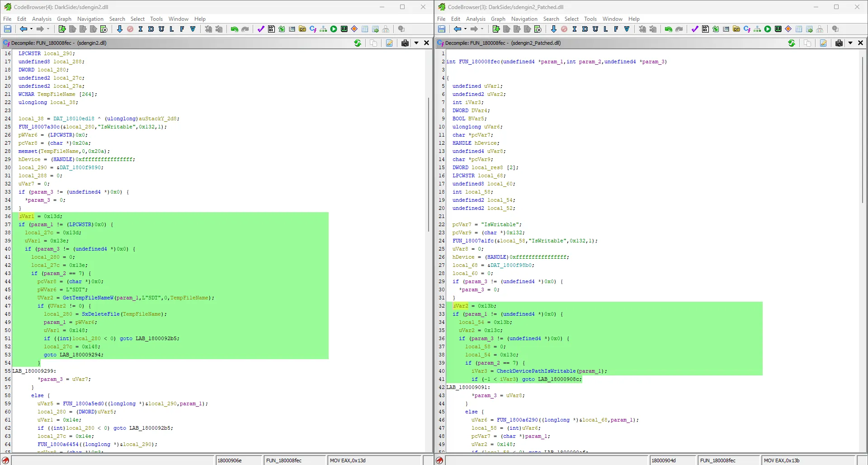Image resolution: width=868 pixels, height=465 pixels.
Task: Save the program with the disk icon
Action: click(x=8, y=28)
